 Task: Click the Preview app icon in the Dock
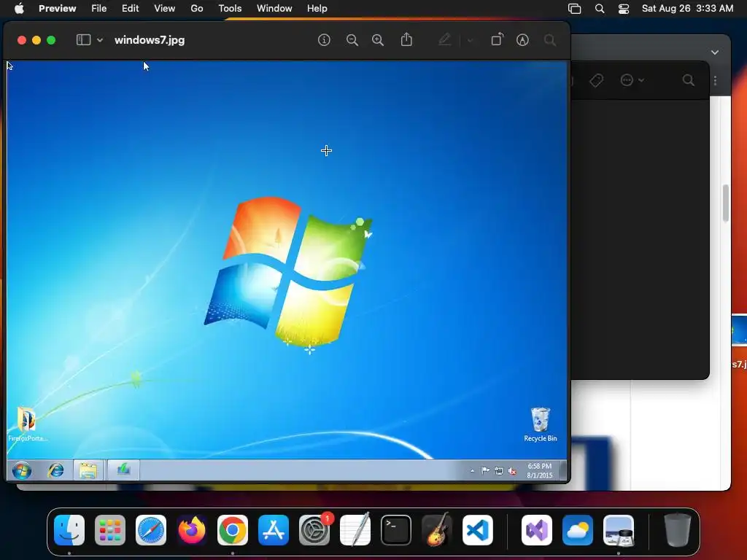(x=619, y=530)
